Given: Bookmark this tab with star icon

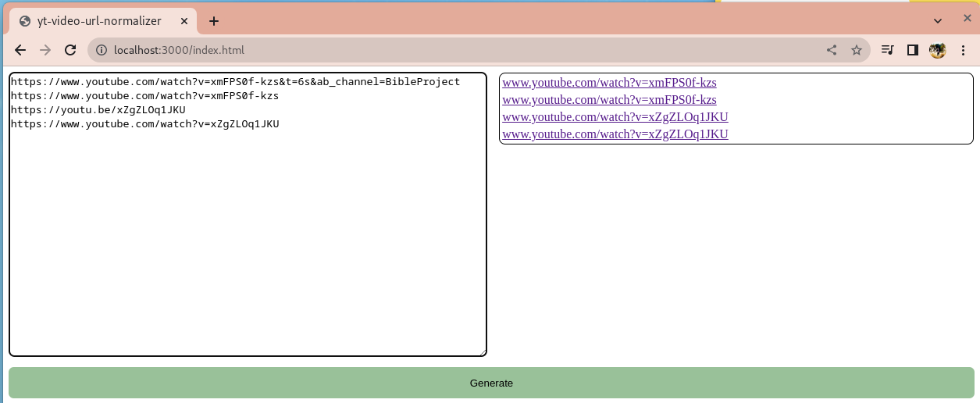Looking at the screenshot, I should [856, 50].
